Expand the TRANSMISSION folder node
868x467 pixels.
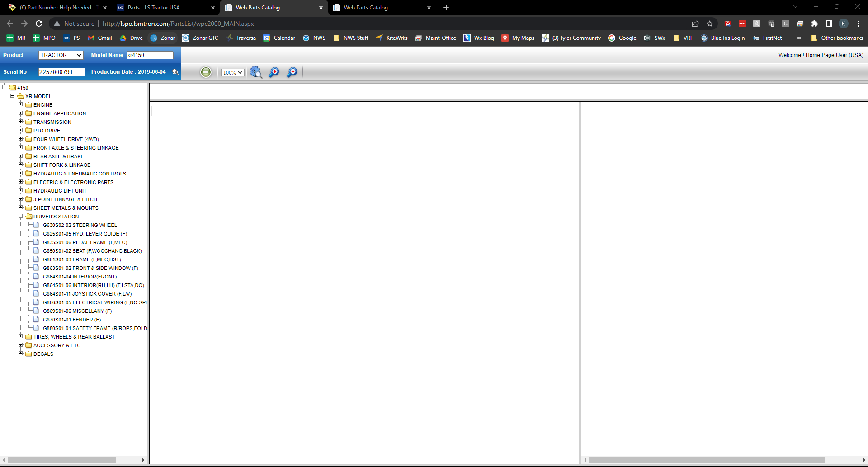[20, 122]
